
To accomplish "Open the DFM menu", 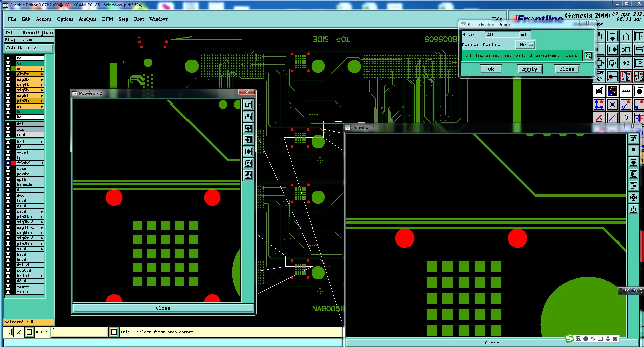I will tap(108, 19).
